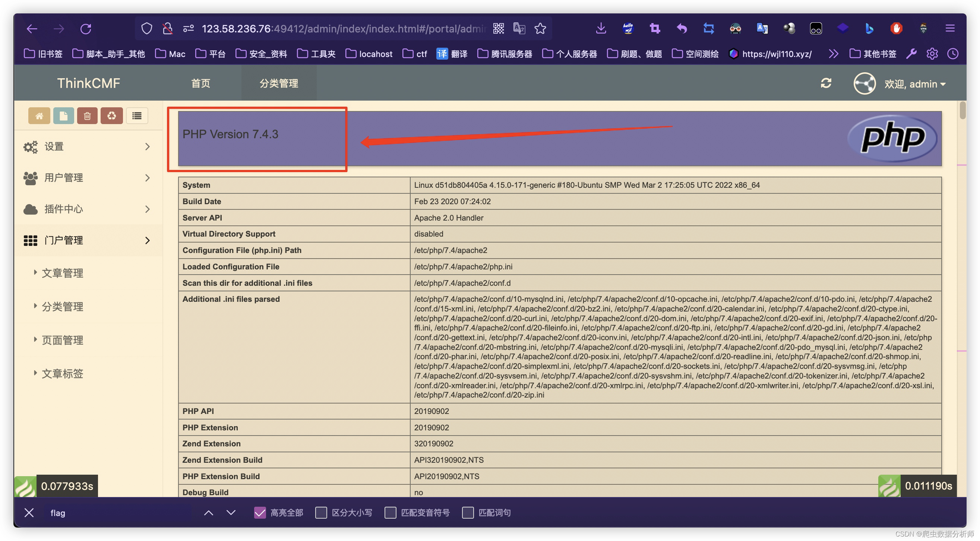Show more bookmarks with the double chevron
This screenshot has height=541, width=980.
[833, 54]
